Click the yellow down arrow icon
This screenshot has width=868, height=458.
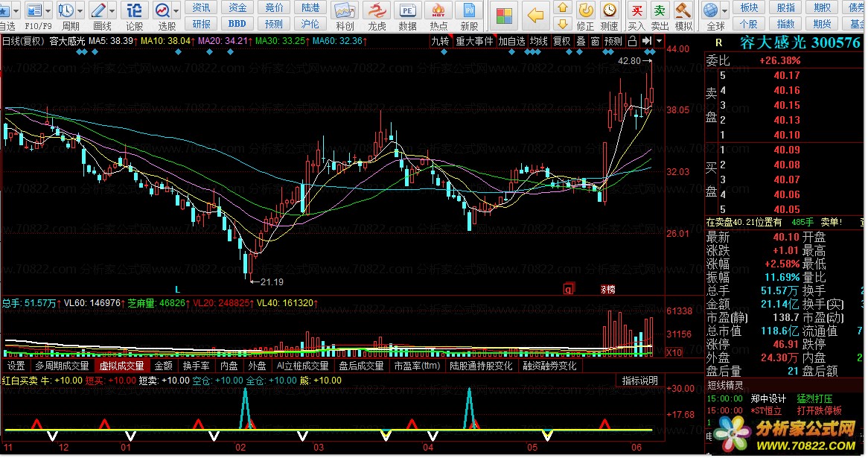tap(563, 24)
